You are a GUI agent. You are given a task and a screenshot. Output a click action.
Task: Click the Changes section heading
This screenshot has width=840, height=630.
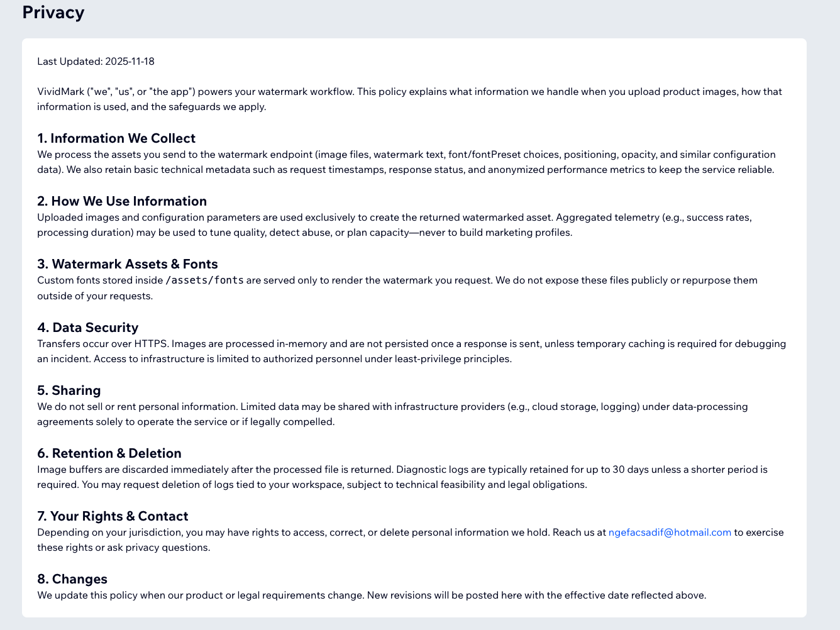72,579
